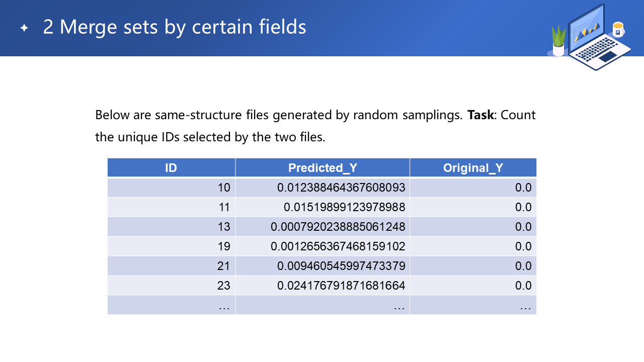Screen dimensions: 644x362
Task: Click the cell with ID 19
Action: pos(223,246)
